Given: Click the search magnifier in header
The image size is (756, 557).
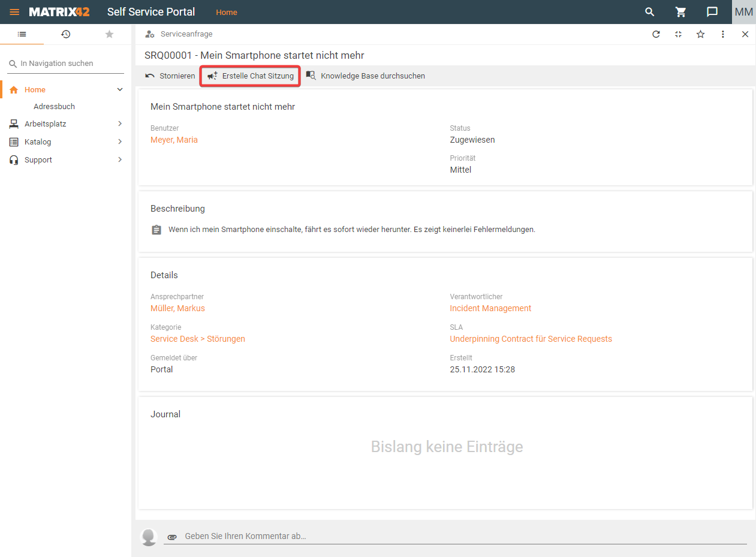Looking at the screenshot, I should (649, 12).
